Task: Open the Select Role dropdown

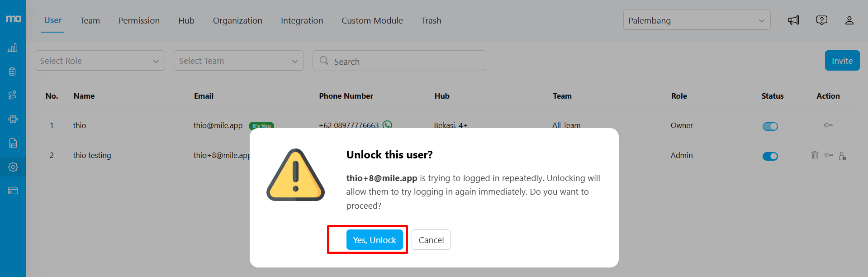Action: coord(100,61)
